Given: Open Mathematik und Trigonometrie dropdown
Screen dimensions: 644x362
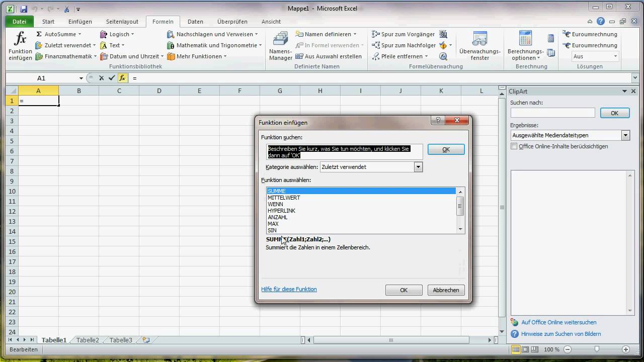Looking at the screenshot, I should 215,45.
